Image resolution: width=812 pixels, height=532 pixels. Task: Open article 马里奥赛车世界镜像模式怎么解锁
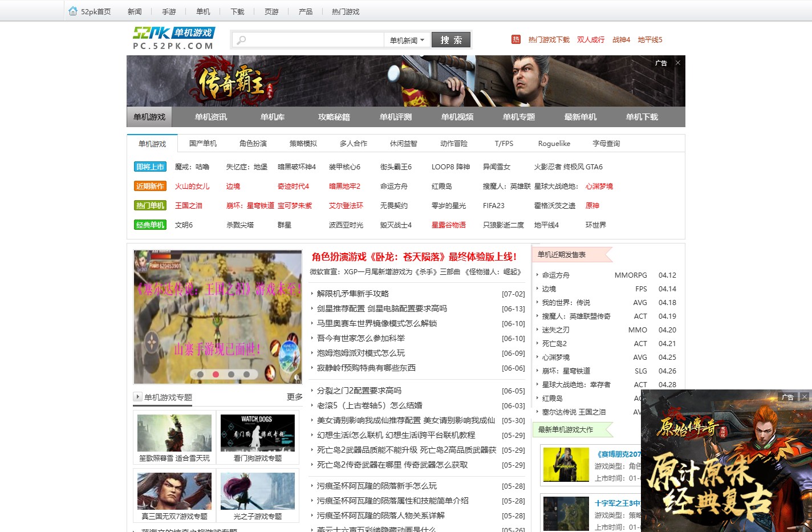tap(377, 323)
